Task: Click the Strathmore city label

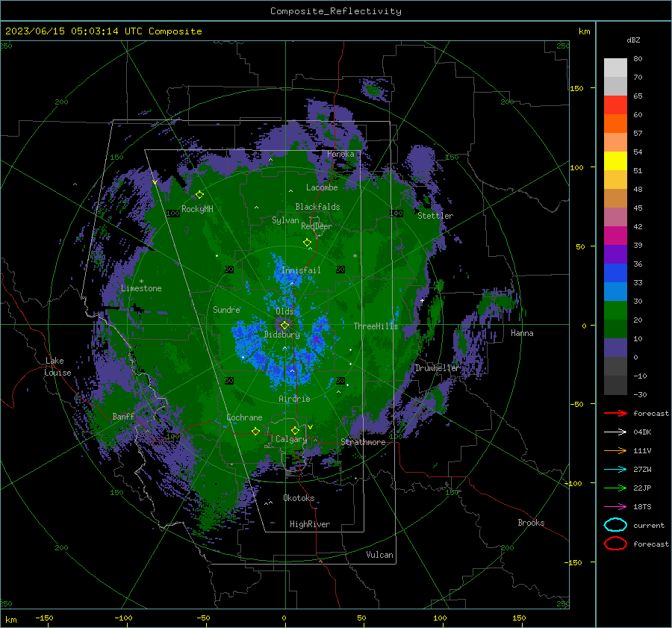Action: click(363, 442)
